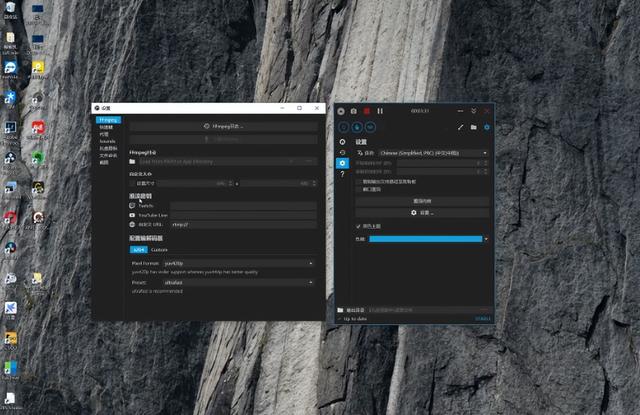This screenshot has width=640, height=415.
Task: Click the camera screenshot icon in Captura
Action: 354,111
